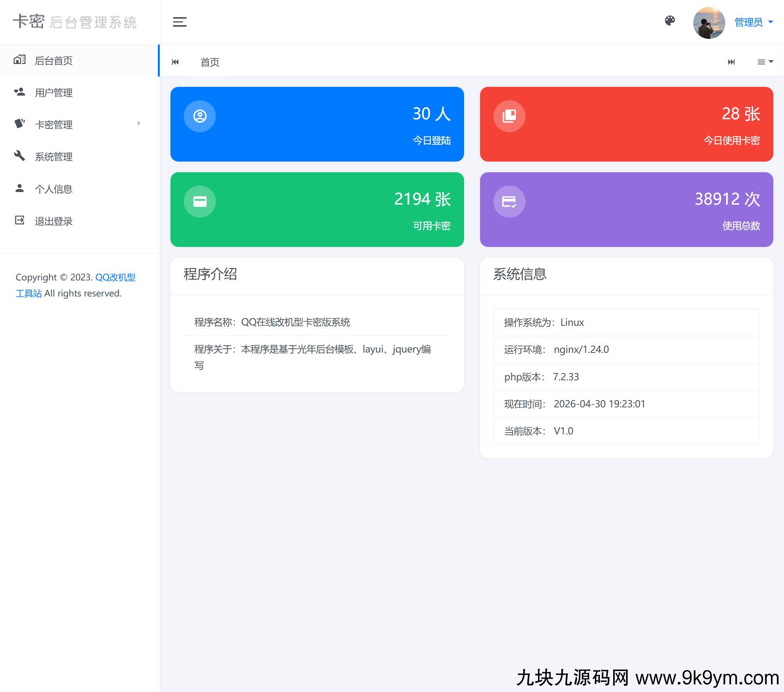784x692 pixels.
Task: Open 系统管理 in the sidebar
Action: 79,157
